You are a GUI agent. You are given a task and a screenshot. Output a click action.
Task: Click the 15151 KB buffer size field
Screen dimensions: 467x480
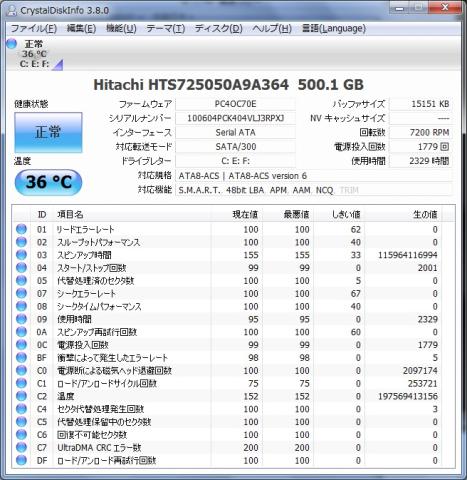(x=421, y=104)
